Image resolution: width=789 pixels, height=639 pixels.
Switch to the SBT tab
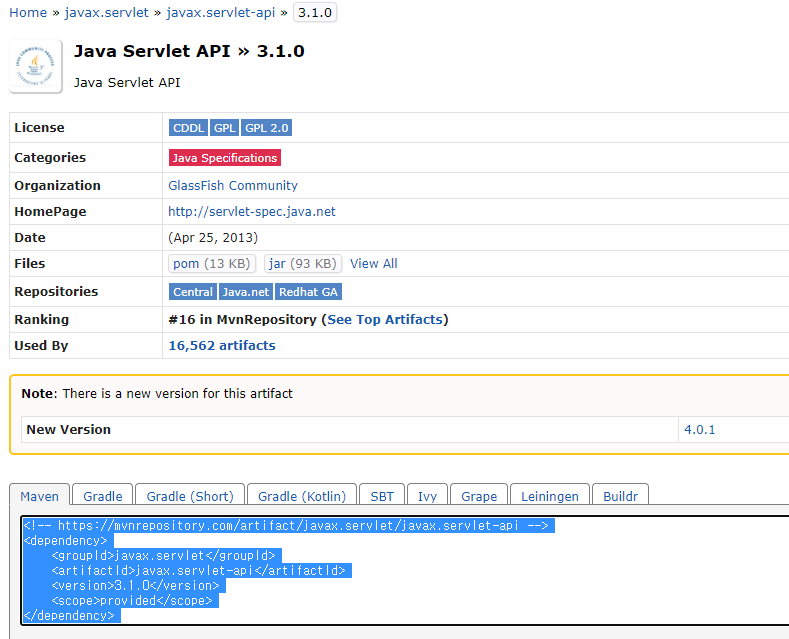pyautogui.click(x=382, y=496)
